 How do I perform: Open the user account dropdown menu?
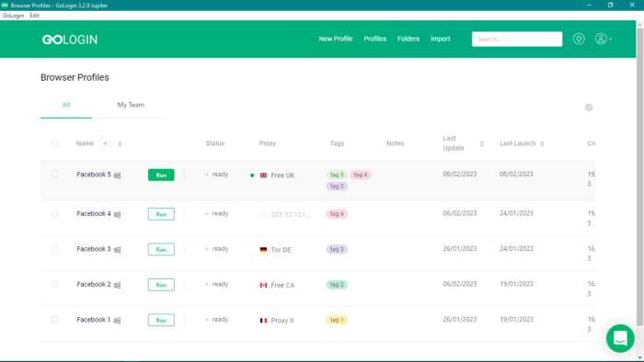(x=604, y=39)
